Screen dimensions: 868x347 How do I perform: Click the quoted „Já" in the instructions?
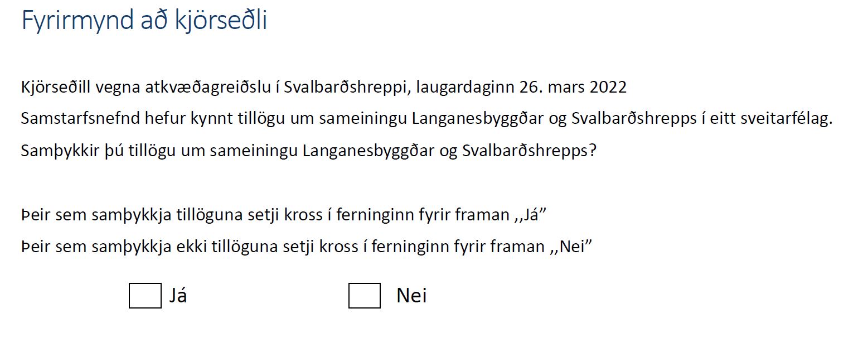click(x=528, y=215)
